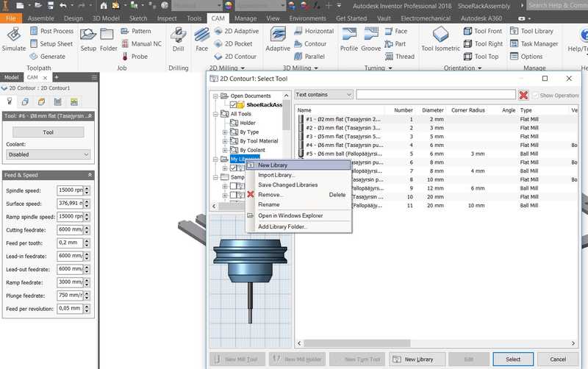Click the horizontal scrollbar of tool list
The image size is (588, 369).
click(357, 343)
